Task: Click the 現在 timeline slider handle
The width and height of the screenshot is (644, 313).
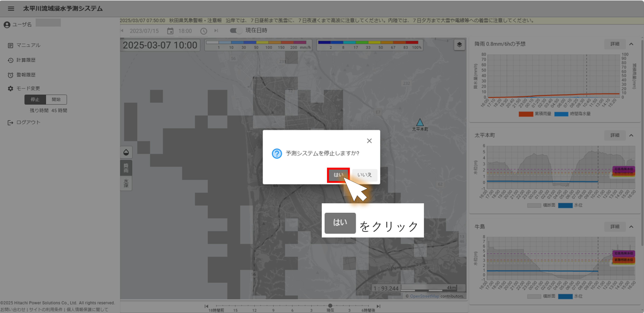Action: tap(330, 306)
